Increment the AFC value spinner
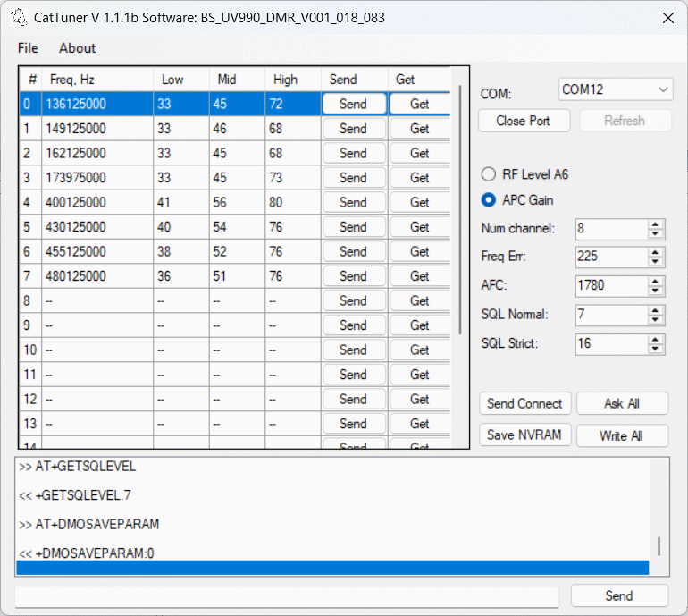Image resolution: width=688 pixels, height=616 pixels. point(657,281)
